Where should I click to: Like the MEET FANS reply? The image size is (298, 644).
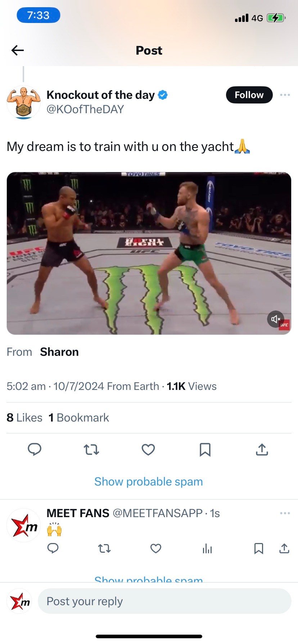pyautogui.click(x=155, y=548)
